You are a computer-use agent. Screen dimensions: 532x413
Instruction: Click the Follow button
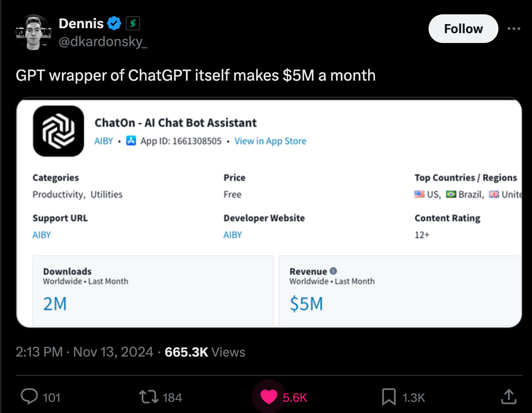(463, 29)
